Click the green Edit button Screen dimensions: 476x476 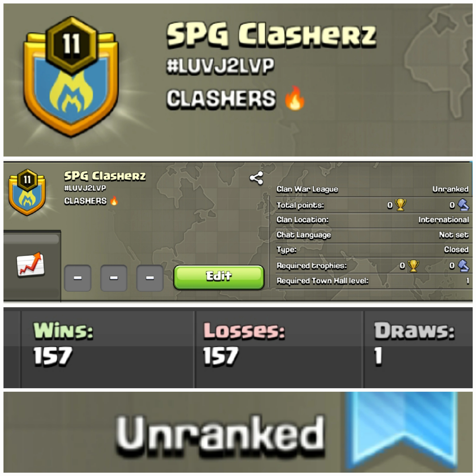(219, 277)
